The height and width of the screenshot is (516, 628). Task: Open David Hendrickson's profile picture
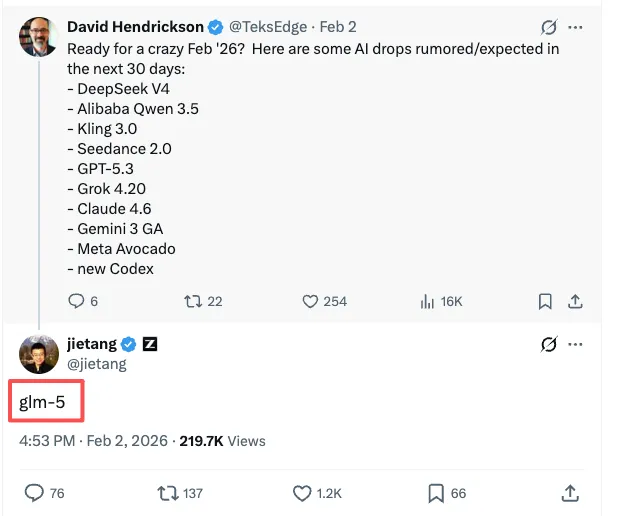tap(38, 36)
